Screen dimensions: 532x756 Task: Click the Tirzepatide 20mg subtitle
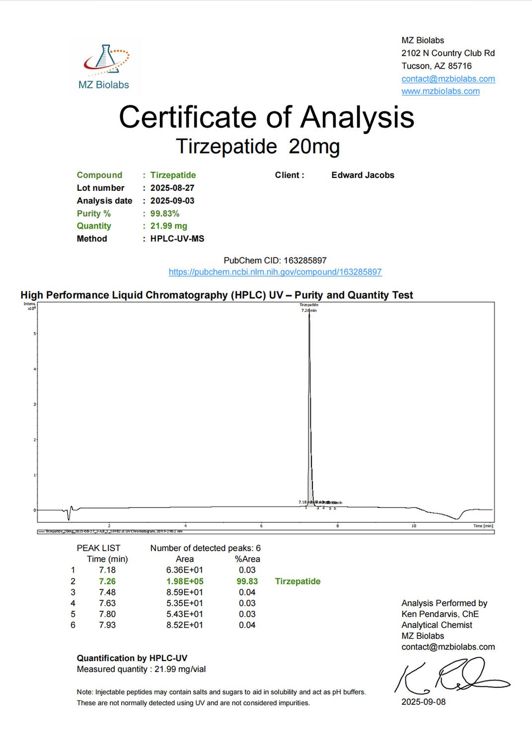[x=258, y=147]
